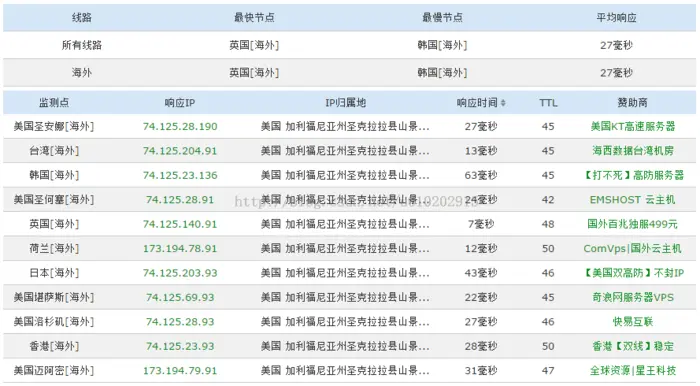The image size is (700, 386).
Task: Open IP link 74.125.203.93
Action: coord(180,273)
